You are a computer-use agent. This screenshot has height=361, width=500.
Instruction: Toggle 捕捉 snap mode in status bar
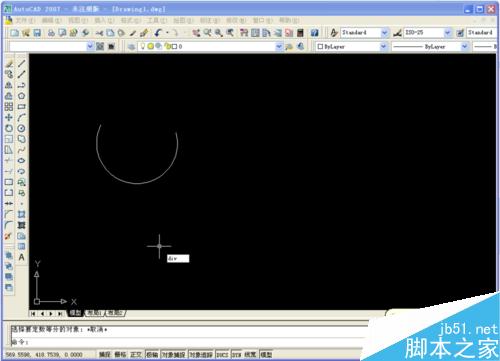coord(104,354)
